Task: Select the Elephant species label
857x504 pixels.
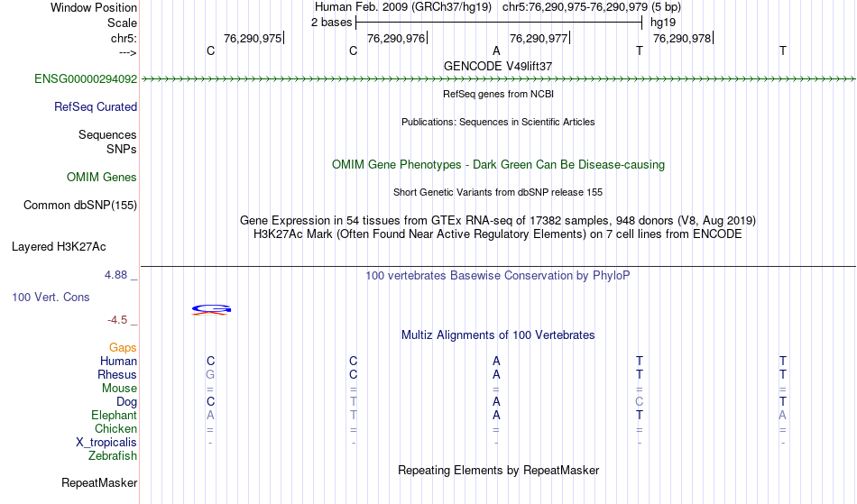Action: coord(115,416)
